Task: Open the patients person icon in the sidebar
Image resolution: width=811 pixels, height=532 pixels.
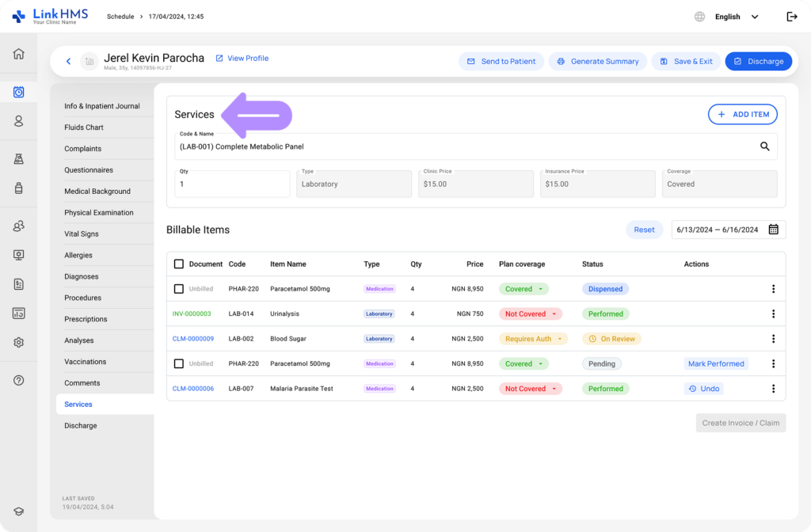Action: point(19,121)
